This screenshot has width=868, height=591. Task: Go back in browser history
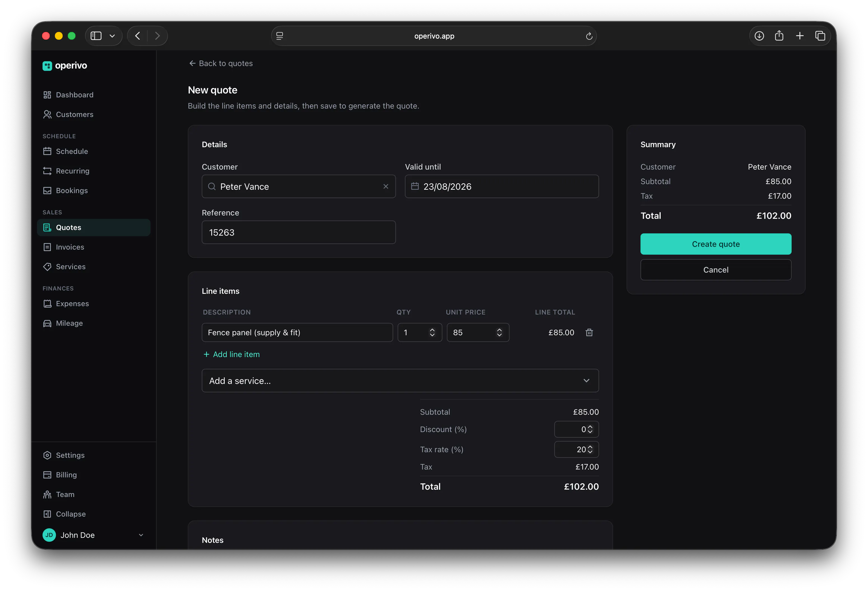(x=137, y=36)
